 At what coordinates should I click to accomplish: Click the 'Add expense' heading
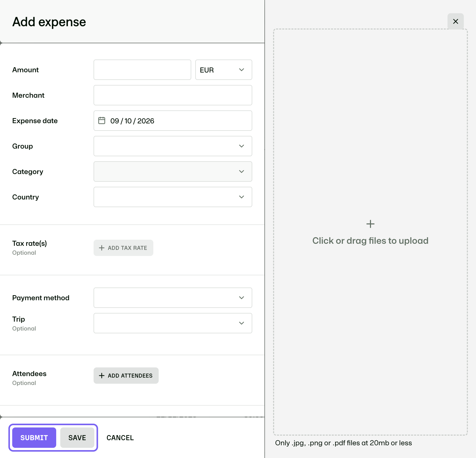coord(49,22)
